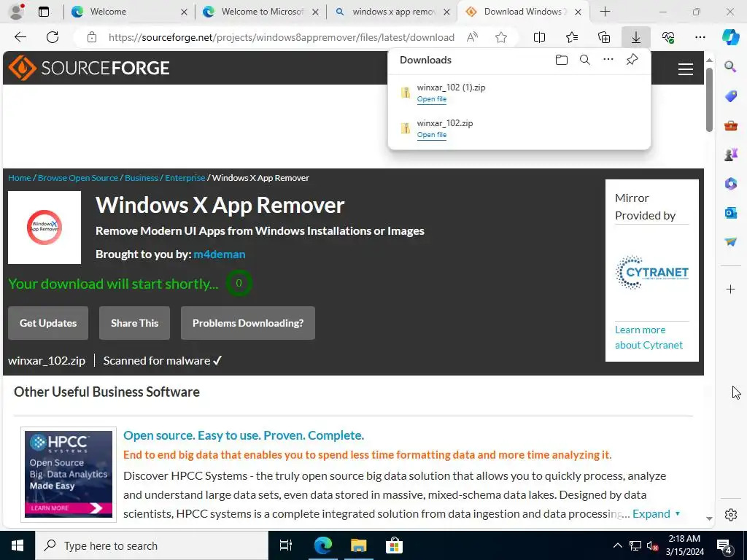Click the taskbar search box
The width and height of the screenshot is (747, 560).
(x=152, y=545)
